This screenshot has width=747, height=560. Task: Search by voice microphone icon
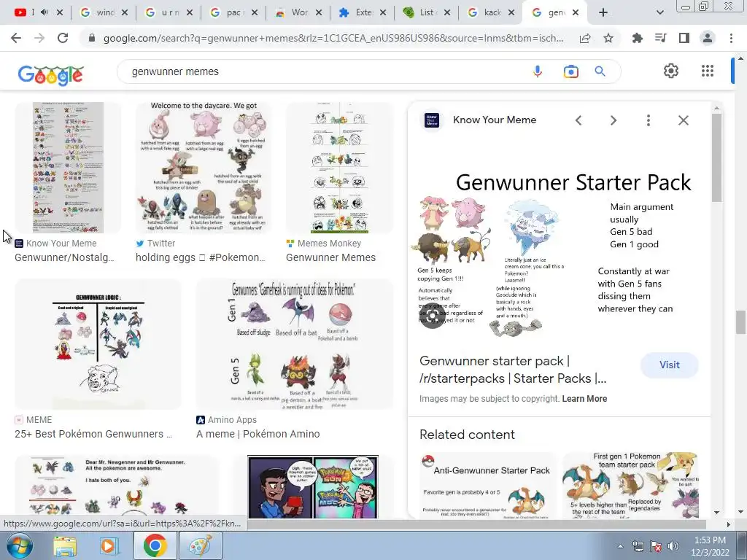click(538, 71)
